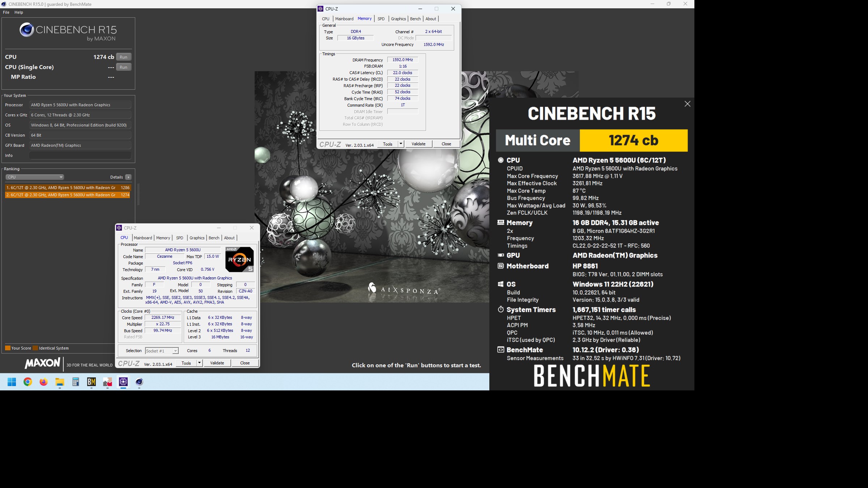The image size is (868, 488).
Task: Open About tab in upper CPU-Z window
Action: pos(431,19)
